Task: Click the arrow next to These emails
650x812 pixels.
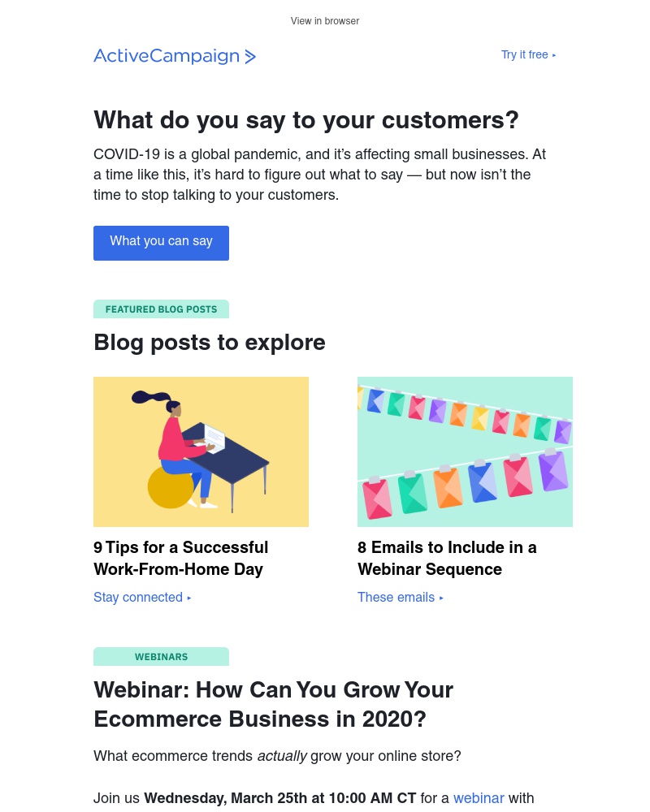Action: point(441,598)
